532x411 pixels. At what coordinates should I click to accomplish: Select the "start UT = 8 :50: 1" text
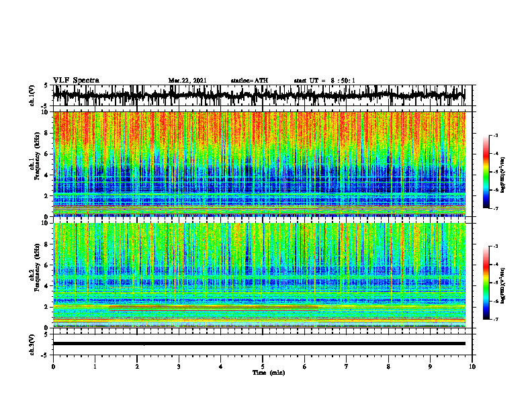click(324, 81)
